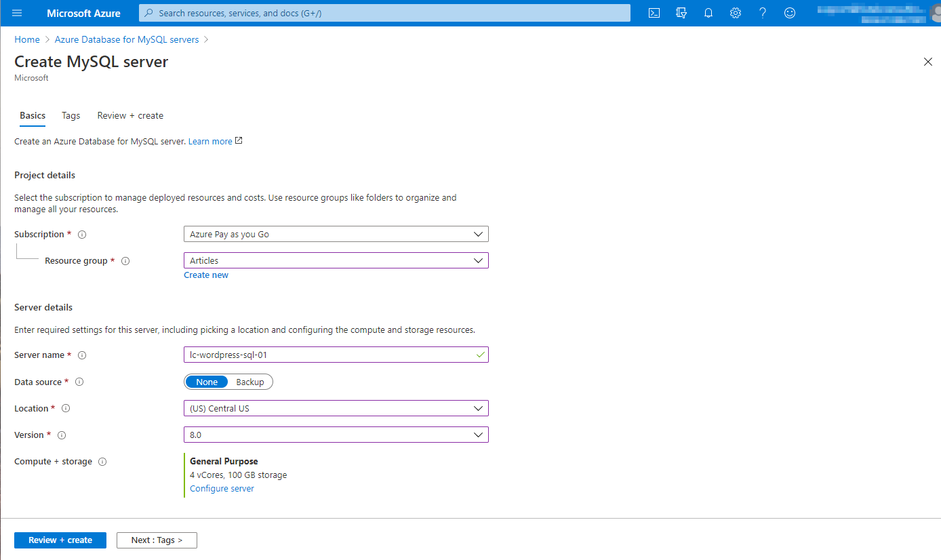Click info icon next to Subscription
This screenshot has height=560, width=941.
click(x=82, y=235)
